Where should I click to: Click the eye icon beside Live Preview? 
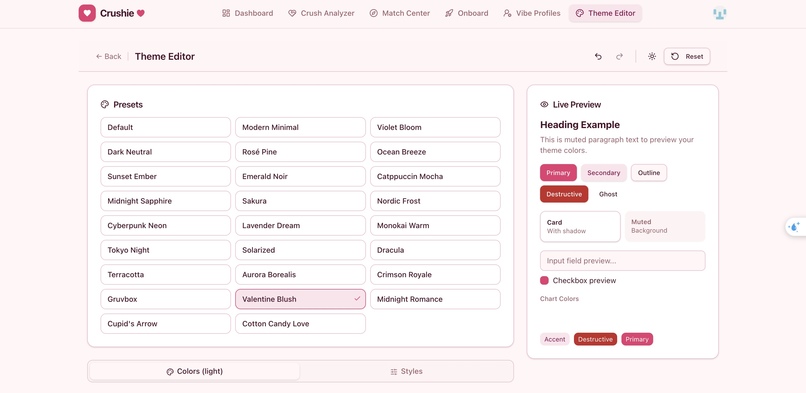click(544, 104)
